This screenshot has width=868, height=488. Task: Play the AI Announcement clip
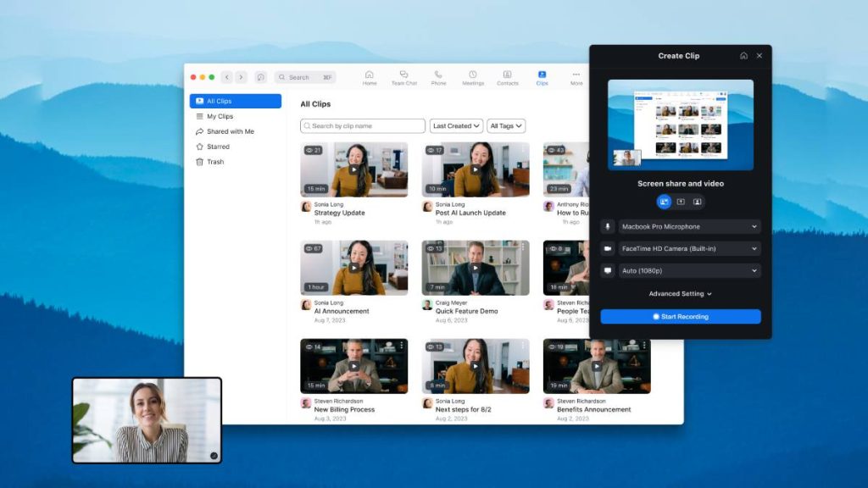(353, 268)
